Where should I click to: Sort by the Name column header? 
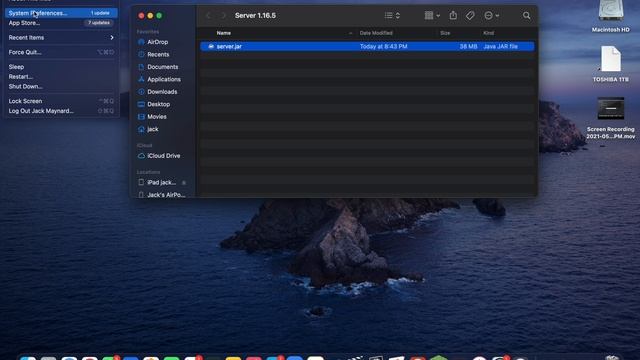[224, 33]
